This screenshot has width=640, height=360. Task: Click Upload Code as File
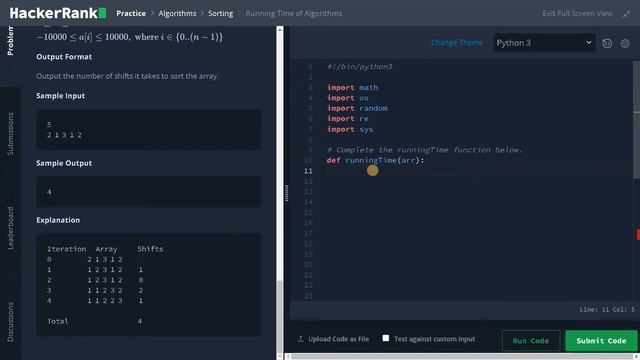point(338,339)
